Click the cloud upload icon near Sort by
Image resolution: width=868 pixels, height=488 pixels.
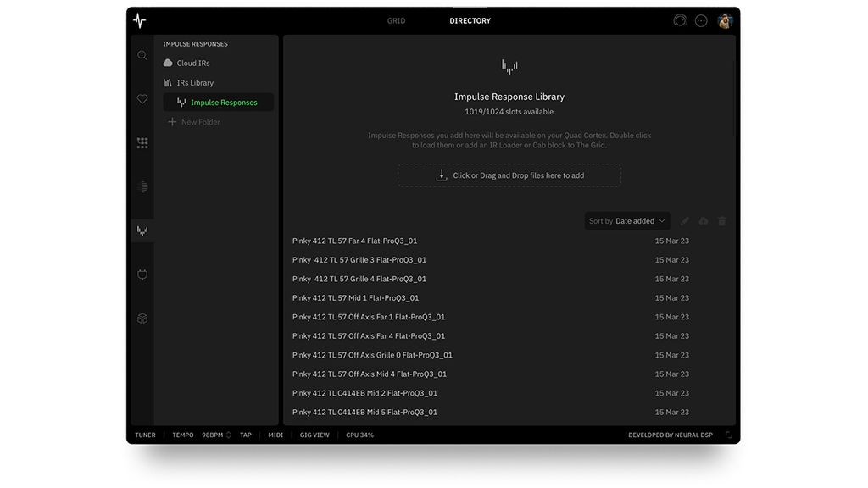703,220
